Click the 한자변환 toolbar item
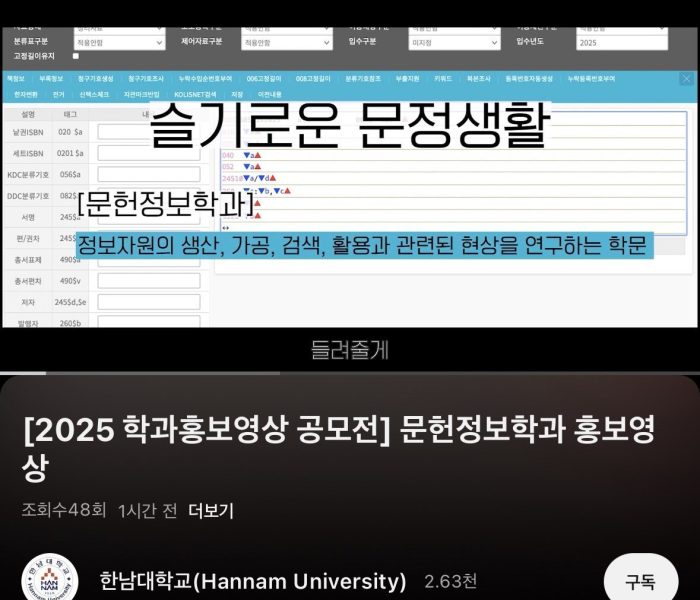This screenshot has width=700, height=600. click(26, 95)
